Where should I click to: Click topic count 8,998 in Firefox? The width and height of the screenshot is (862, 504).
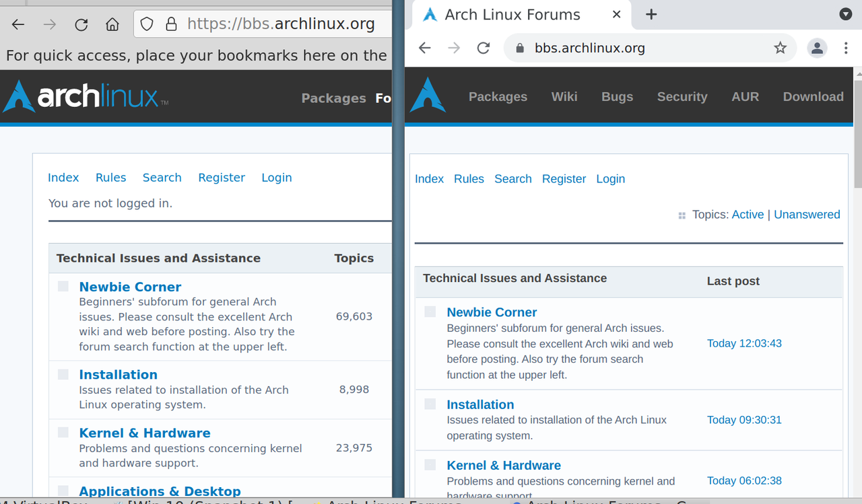click(x=354, y=390)
